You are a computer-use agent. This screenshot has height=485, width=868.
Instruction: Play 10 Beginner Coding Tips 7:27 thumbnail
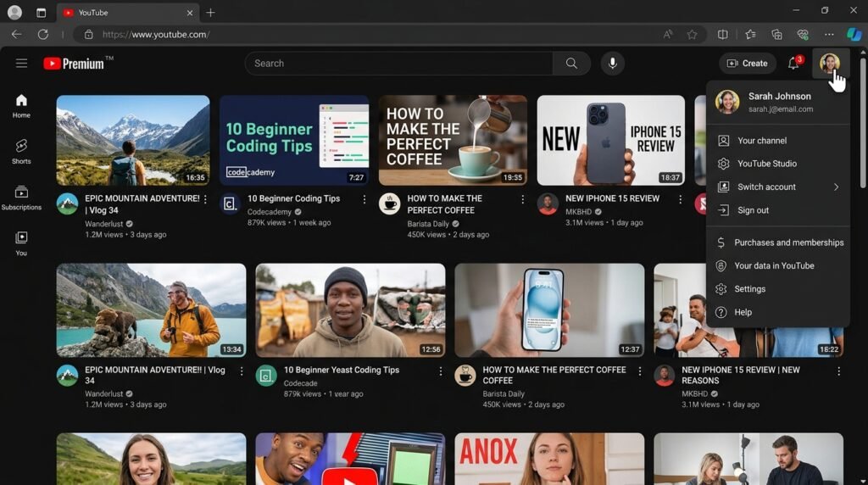294,140
